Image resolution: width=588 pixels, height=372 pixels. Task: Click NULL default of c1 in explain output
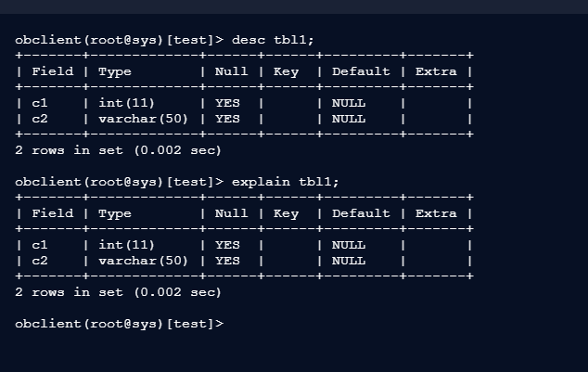[x=349, y=245]
